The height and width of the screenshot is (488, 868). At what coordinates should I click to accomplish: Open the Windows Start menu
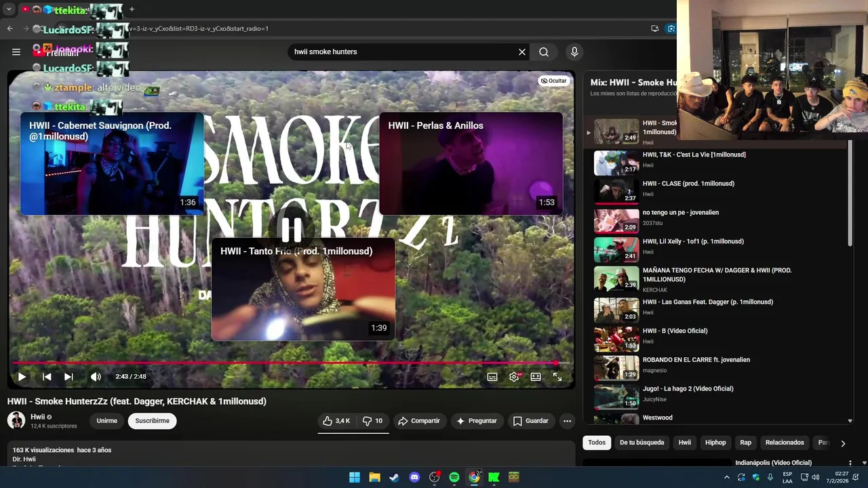click(x=355, y=477)
